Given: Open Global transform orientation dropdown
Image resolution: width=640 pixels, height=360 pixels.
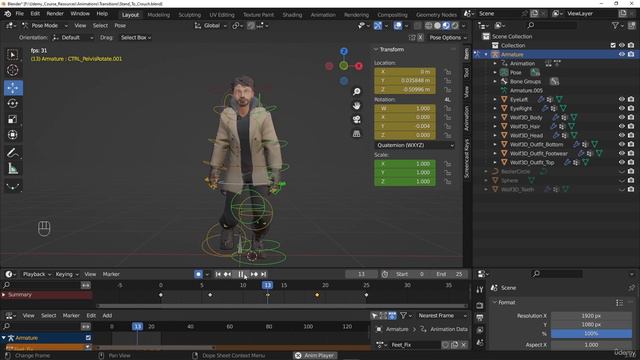Looking at the screenshot, I should pos(211,25).
